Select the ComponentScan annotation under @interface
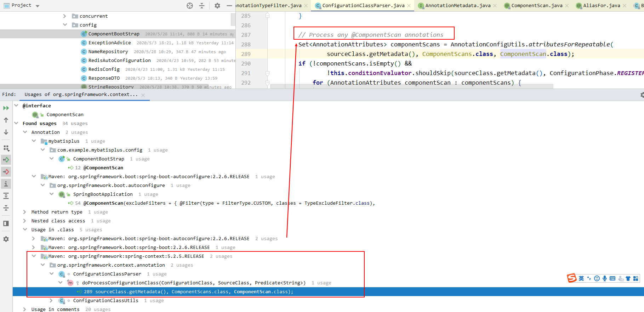The height and width of the screenshot is (312, 644). click(x=65, y=114)
